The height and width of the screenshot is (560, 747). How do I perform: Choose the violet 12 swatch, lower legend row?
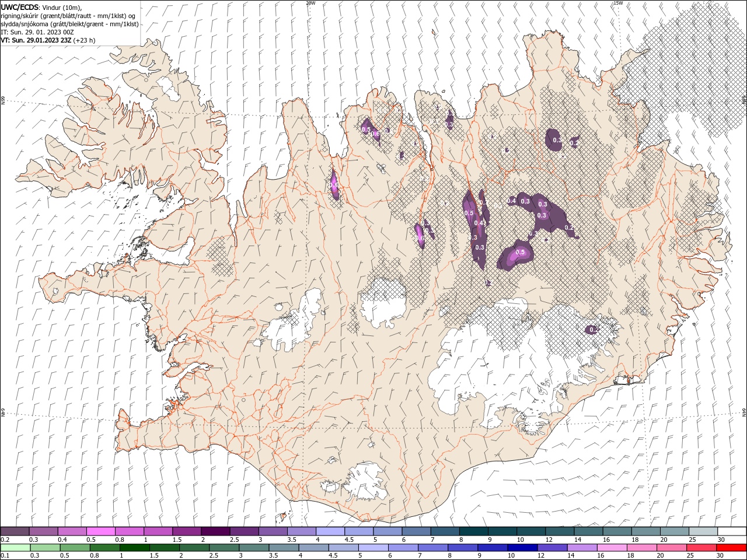pyautogui.click(x=552, y=548)
